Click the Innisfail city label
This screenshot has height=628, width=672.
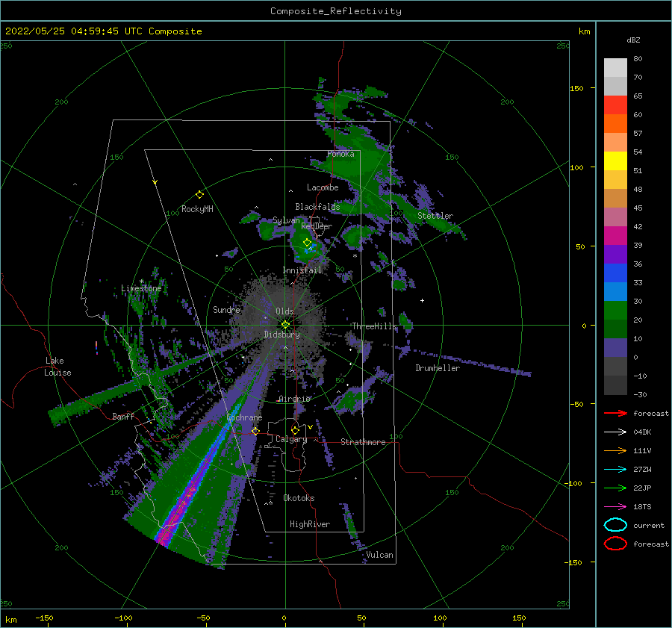pos(302,270)
